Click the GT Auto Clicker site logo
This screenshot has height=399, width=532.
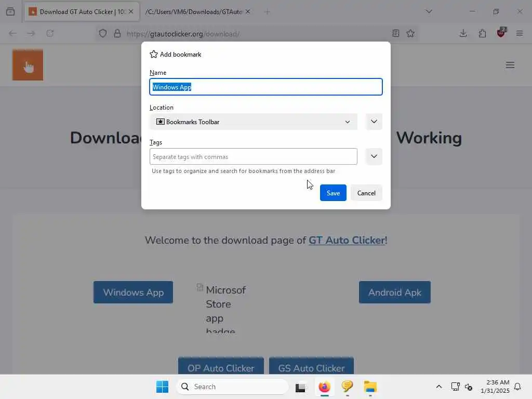(x=28, y=65)
